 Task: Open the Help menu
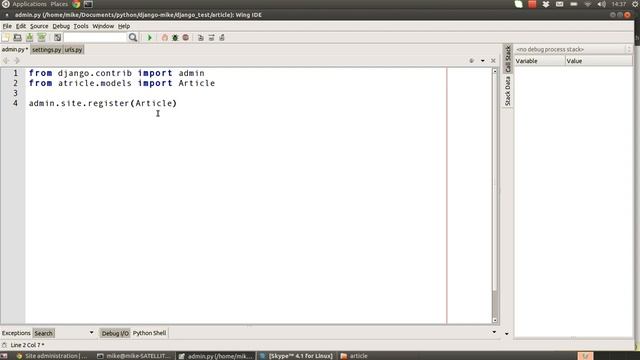[124, 26]
